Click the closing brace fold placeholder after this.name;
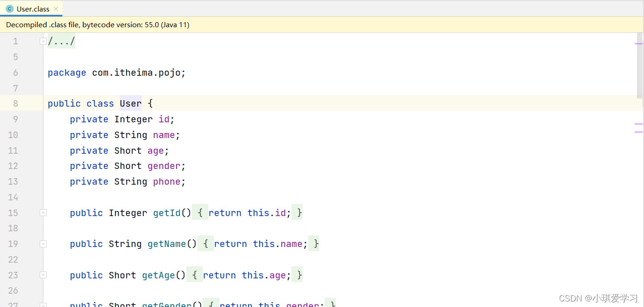This screenshot has height=307, width=644. (314, 244)
